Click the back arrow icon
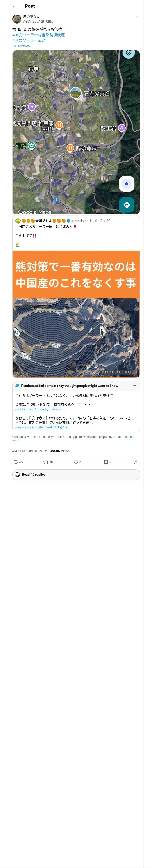The height and width of the screenshot is (868, 152). point(15,6)
